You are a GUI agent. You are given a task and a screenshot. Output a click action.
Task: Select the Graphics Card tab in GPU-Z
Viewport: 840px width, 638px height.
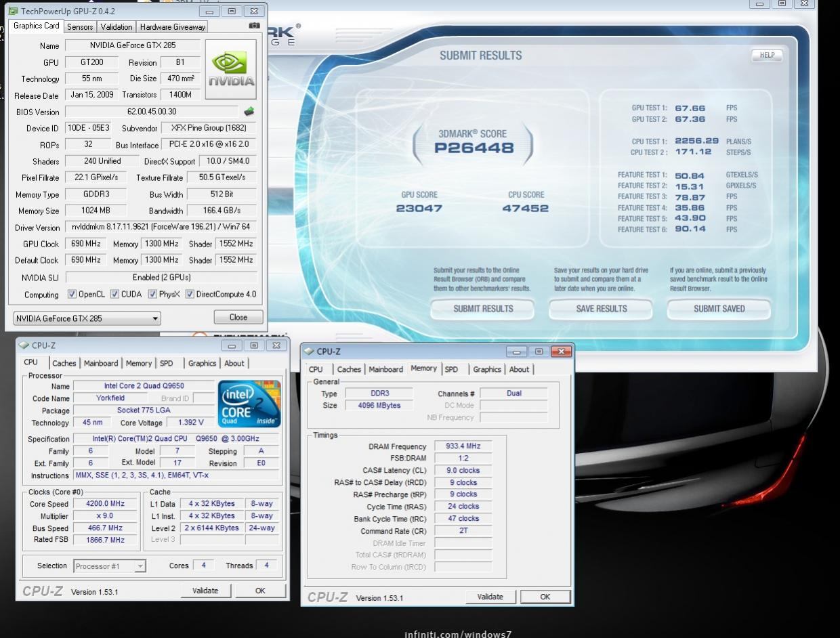pyautogui.click(x=37, y=26)
